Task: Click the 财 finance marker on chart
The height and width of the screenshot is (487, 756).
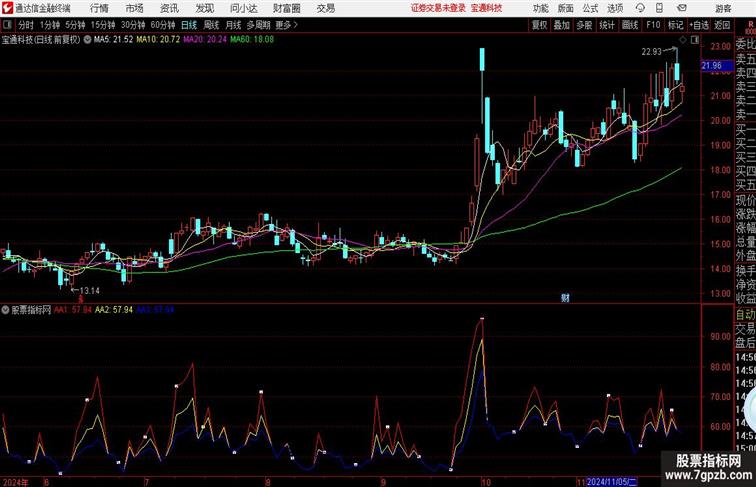Action: coord(565,298)
